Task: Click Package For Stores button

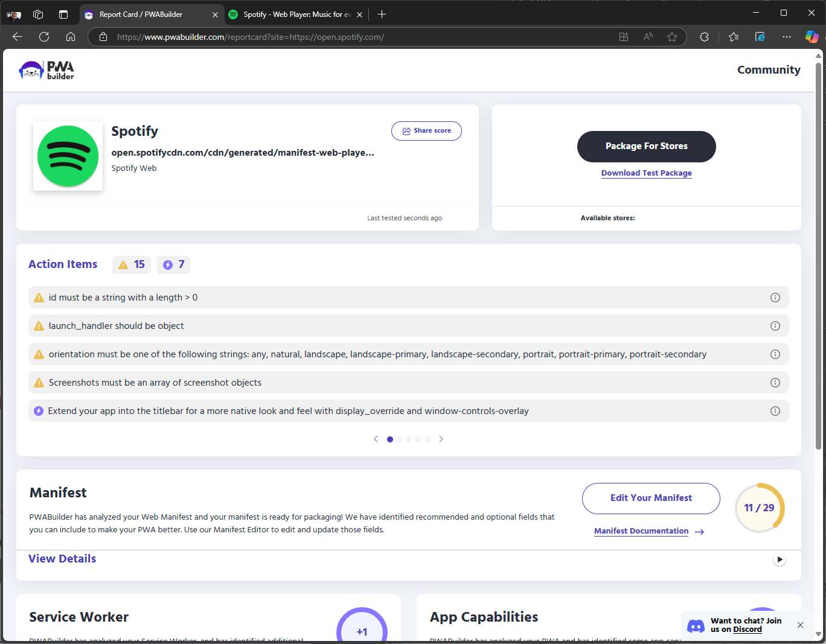Action: (647, 147)
